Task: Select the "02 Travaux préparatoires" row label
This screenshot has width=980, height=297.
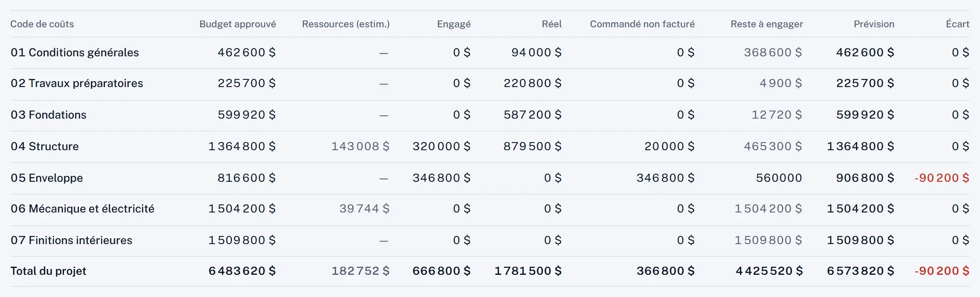Action: 77,83
